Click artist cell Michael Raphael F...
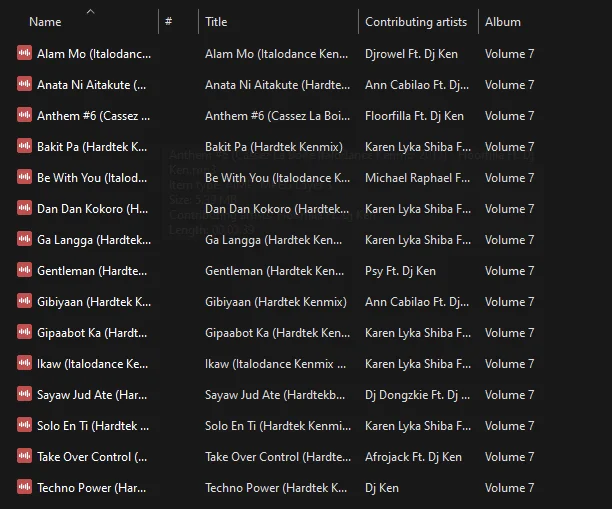This screenshot has height=509, width=612. tap(418, 178)
